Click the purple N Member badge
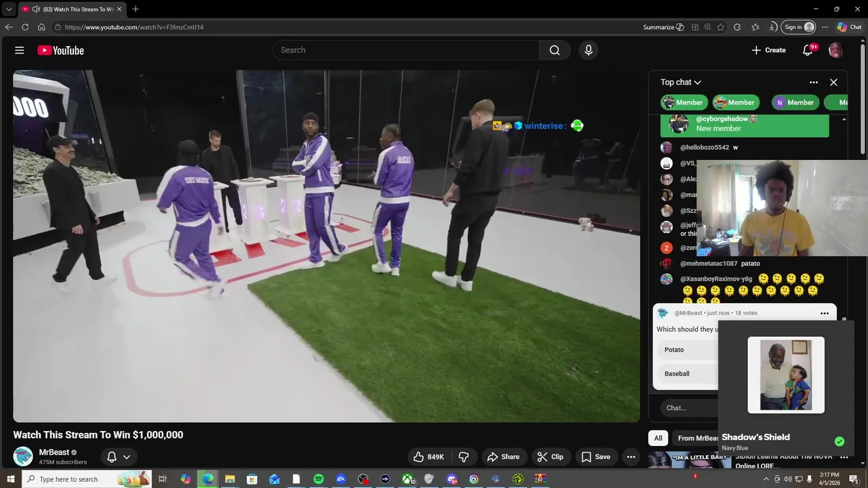 click(795, 102)
